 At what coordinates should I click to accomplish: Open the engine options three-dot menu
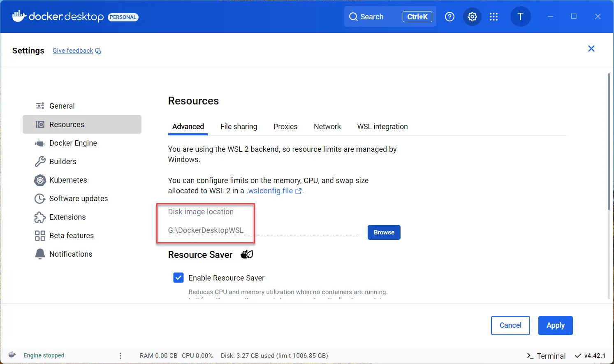pos(120,355)
